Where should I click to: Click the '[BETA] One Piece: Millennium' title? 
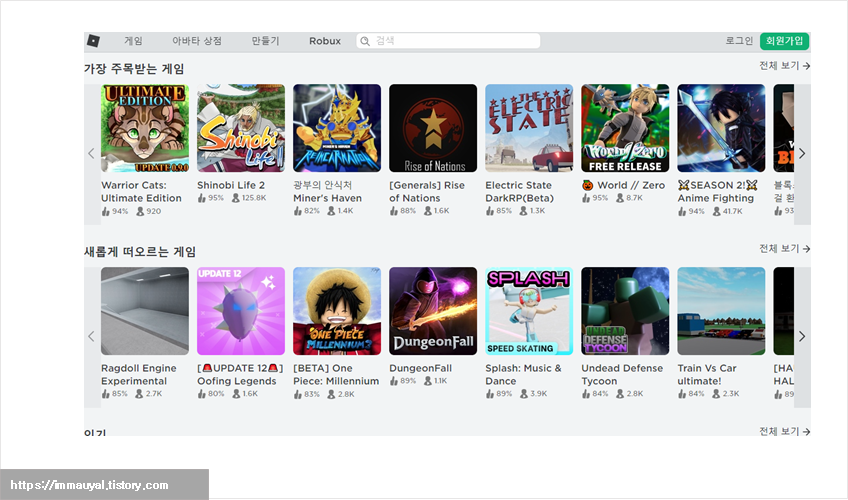click(x=336, y=374)
